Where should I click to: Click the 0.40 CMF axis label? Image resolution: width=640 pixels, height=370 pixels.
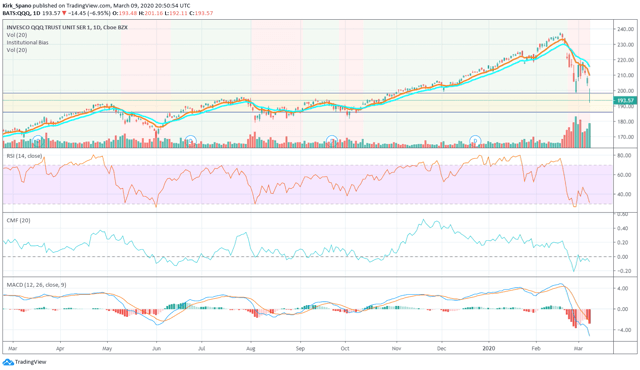(623, 228)
